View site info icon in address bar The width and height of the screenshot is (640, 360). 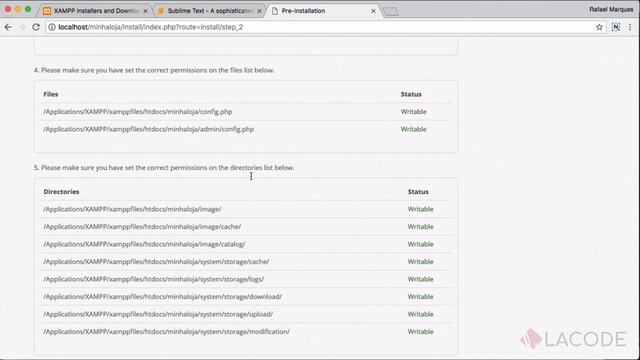click(x=52, y=27)
